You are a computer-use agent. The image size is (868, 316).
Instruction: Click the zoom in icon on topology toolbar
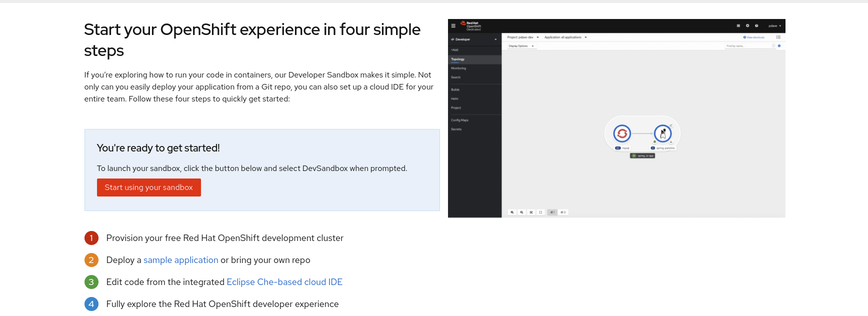(512, 212)
